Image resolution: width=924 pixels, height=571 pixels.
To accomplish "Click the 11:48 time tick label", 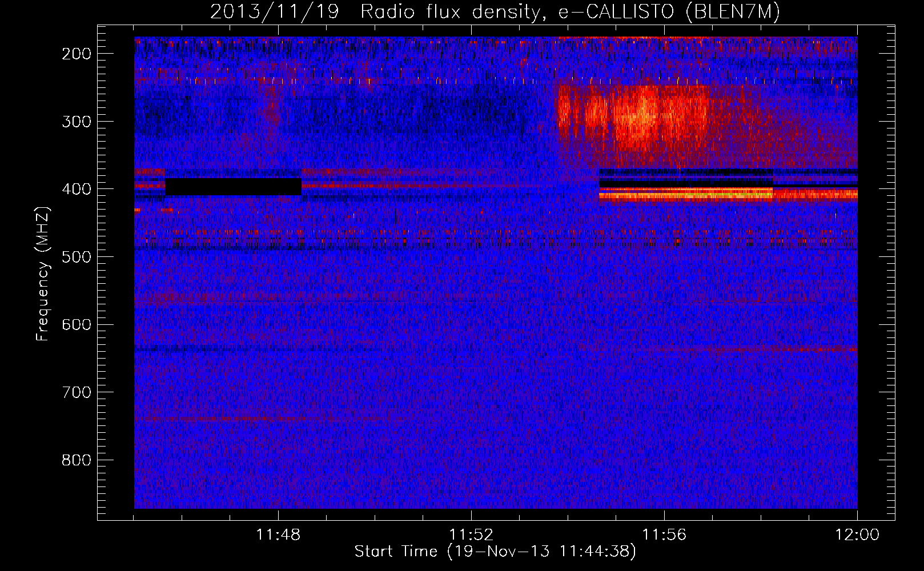I will [x=278, y=535].
